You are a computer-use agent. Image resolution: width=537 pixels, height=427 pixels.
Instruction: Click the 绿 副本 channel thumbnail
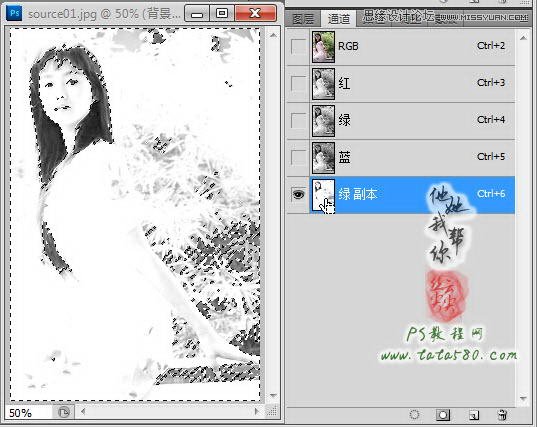(323, 196)
